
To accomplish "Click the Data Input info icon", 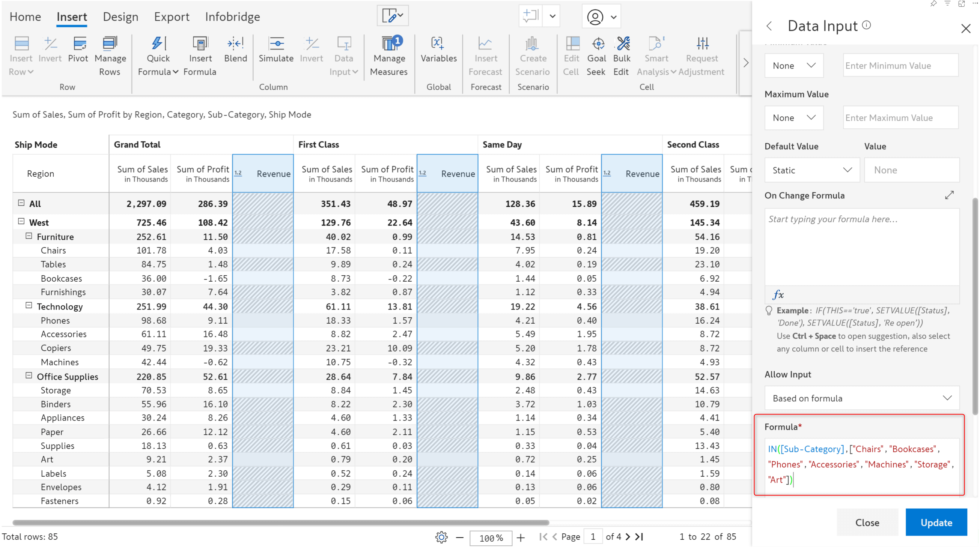I will pos(866,25).
